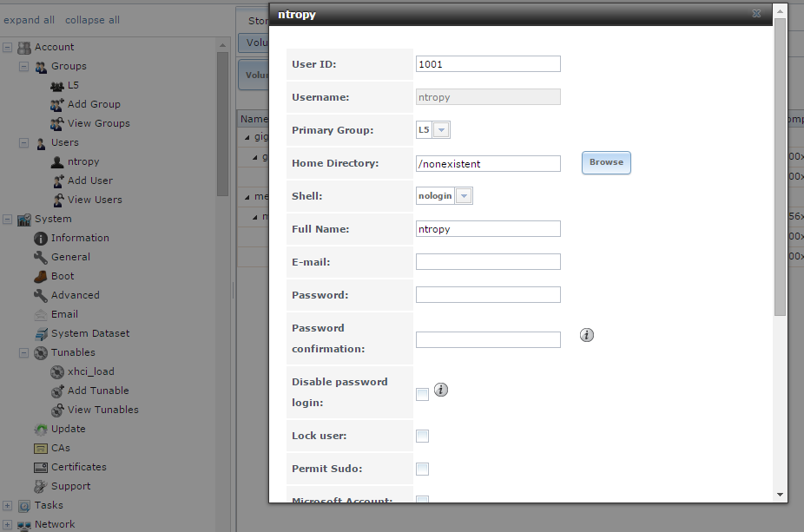Click the Add Group icon
Screen dimensions: 804x532
coord(57,105)
